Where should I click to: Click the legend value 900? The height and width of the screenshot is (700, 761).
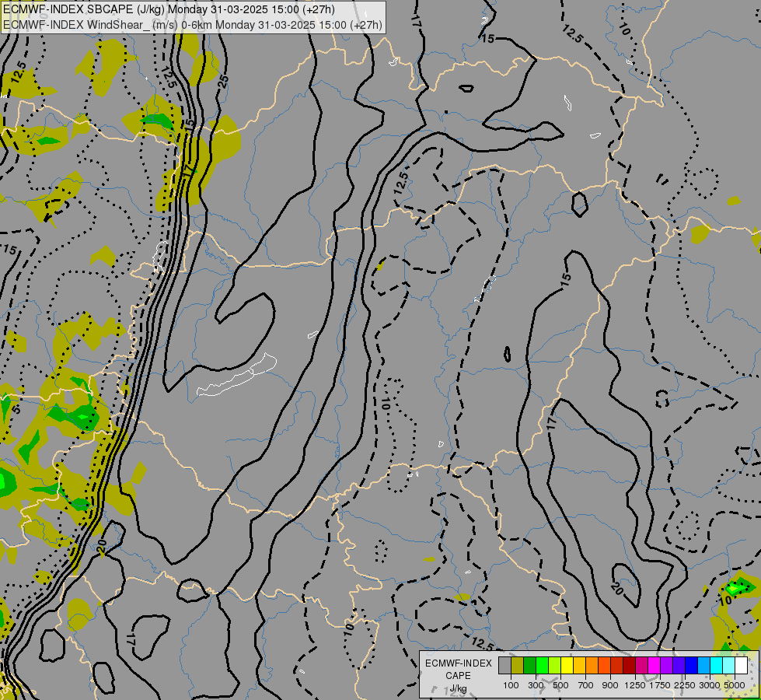click(x=610, y=685)
